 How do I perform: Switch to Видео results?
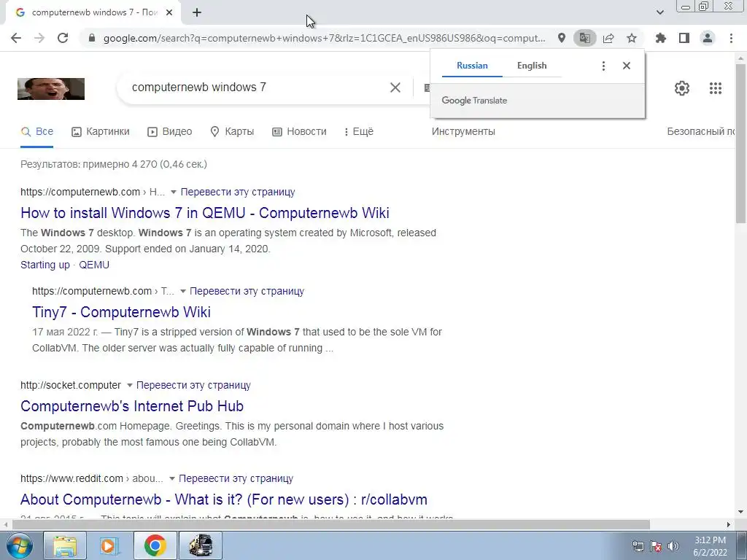[169, 132]
